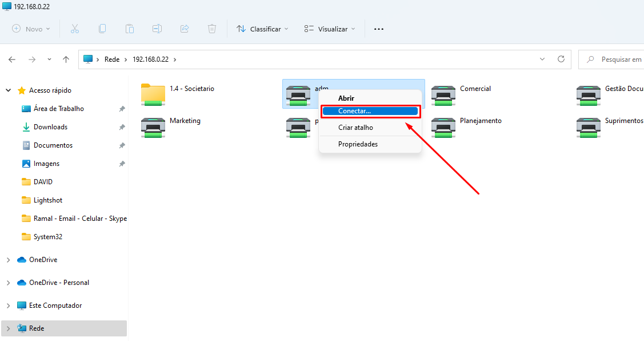Collapse the Acesso rápido section
Screen dimensions: 644x341
click(x=8, y=90)
